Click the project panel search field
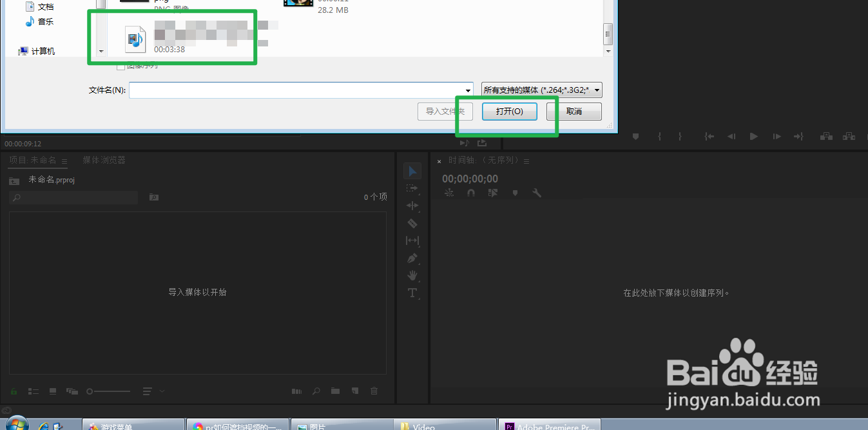 tap(73, 197)
